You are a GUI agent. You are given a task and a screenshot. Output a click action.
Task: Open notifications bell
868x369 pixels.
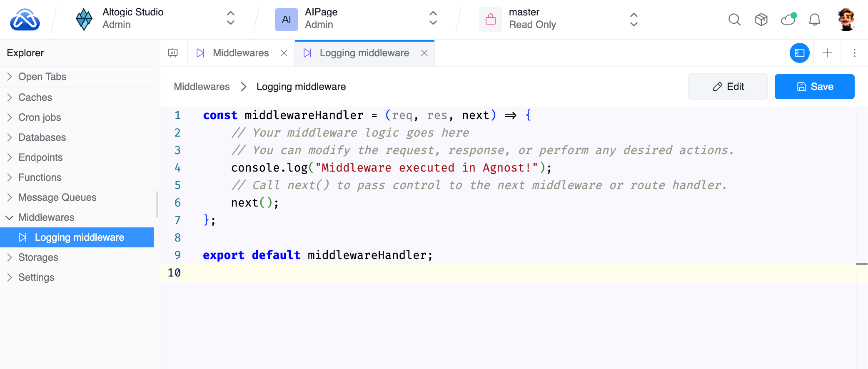coord(814,20)
